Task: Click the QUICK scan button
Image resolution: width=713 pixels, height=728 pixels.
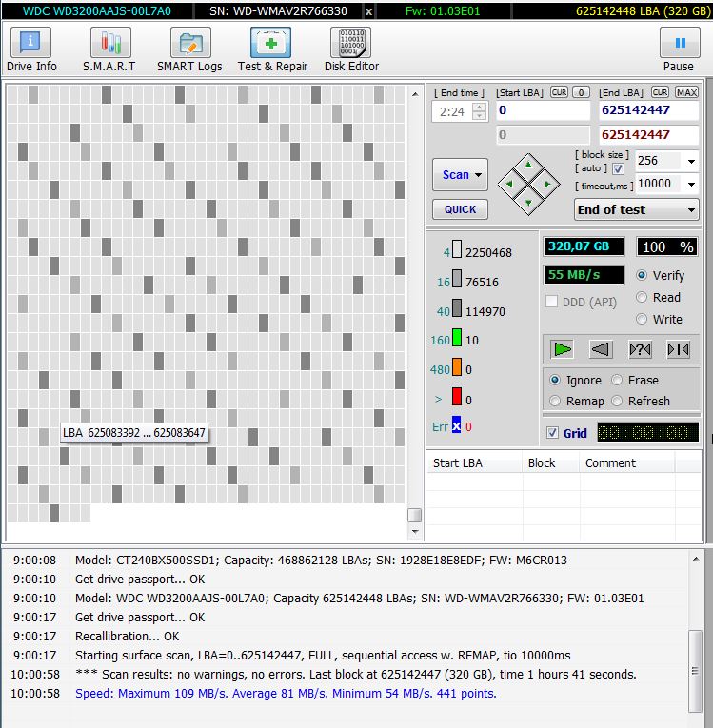Action: tap(460, 209)
